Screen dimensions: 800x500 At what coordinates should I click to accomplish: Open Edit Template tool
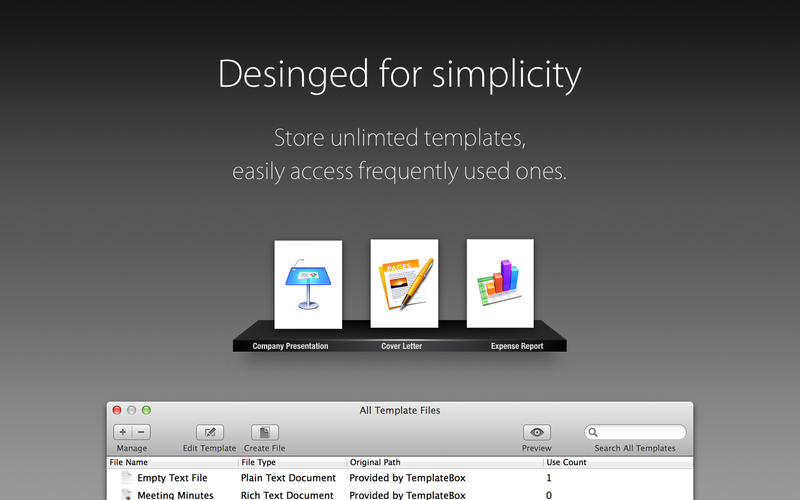tap(210, 432)
